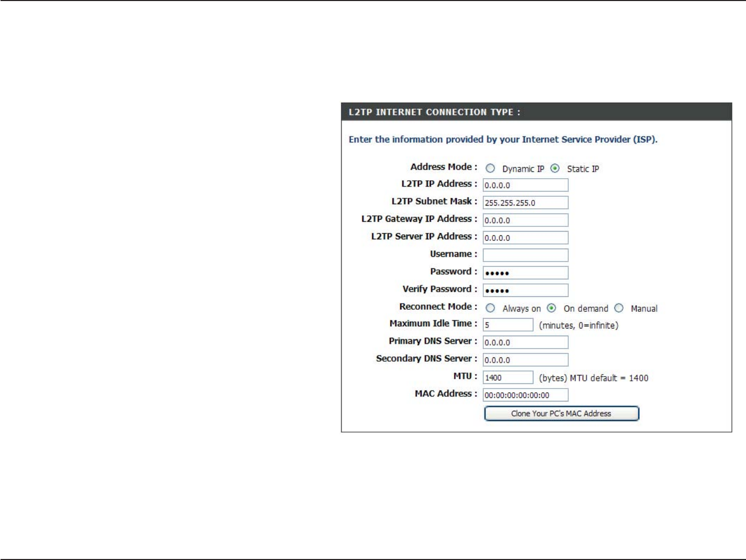Click the '(minutes, 0=infinite)' hint text
Screen dimensions: 746x560
(x=579, y=325)
